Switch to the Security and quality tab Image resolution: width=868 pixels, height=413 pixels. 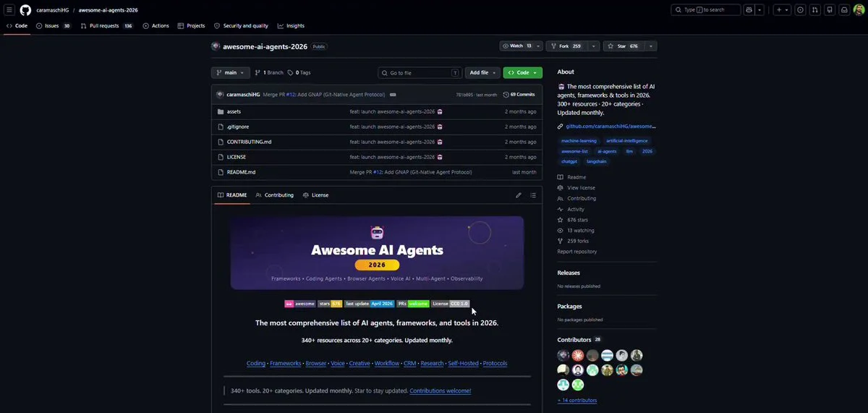tap(242, 26)
